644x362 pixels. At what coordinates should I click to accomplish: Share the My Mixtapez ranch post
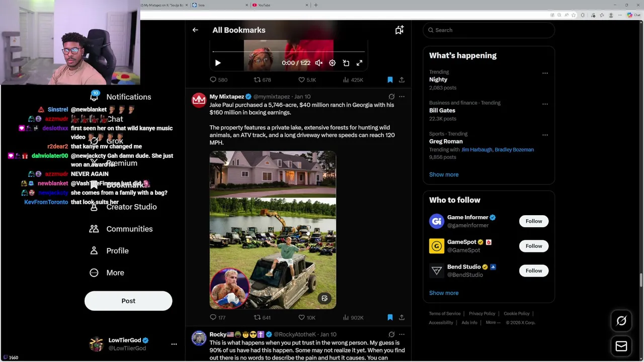(401, 318)
